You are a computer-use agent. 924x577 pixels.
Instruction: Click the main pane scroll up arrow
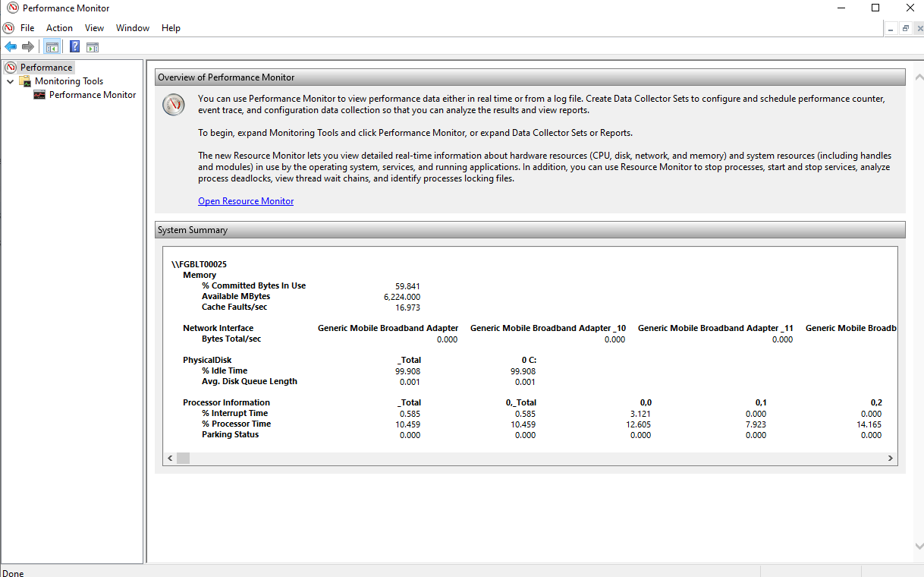[x=918, y=78]
